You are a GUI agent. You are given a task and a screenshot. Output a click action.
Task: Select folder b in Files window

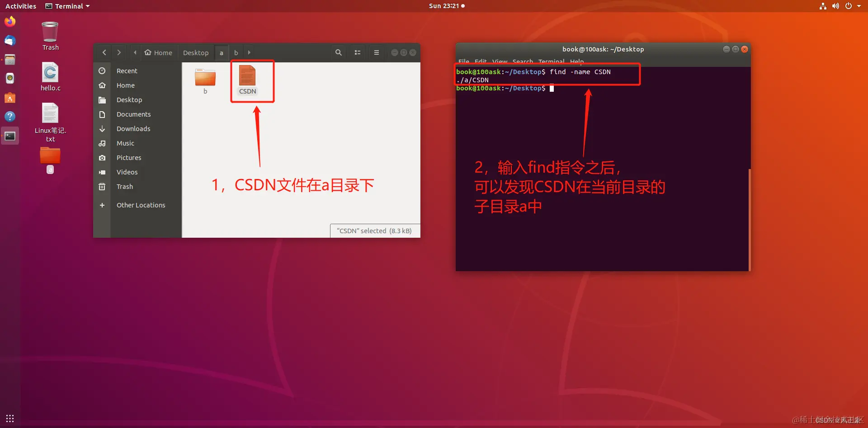pyautogui.click(x=205, y=81)
